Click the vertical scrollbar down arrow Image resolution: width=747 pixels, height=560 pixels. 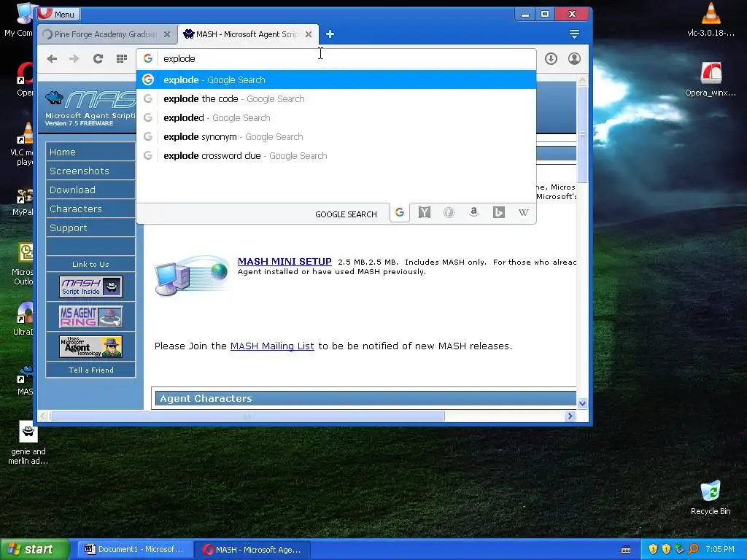tap(582, 403)
